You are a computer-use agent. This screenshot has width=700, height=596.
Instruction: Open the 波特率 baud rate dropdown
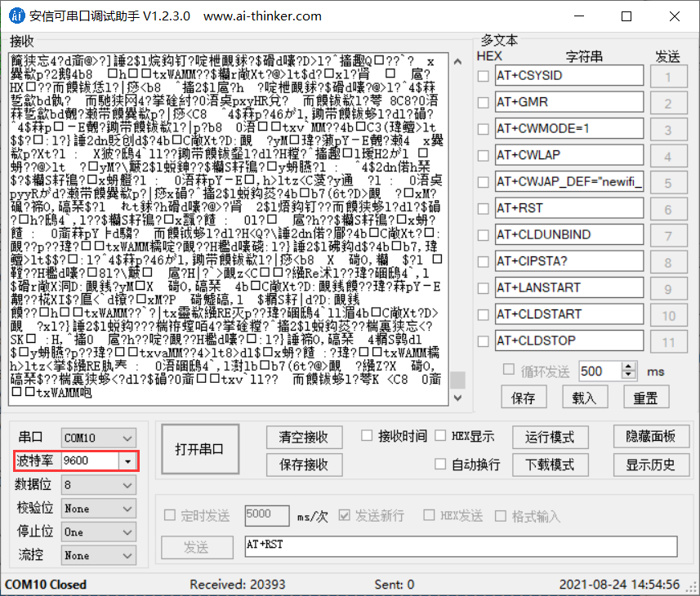(128, 461)
